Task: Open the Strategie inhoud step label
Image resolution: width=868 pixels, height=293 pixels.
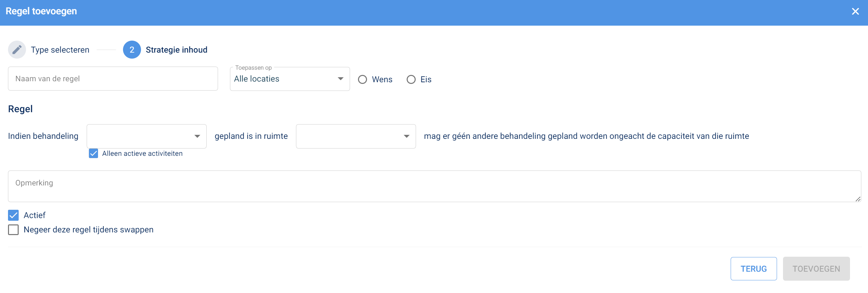Action: pos(176,50)
